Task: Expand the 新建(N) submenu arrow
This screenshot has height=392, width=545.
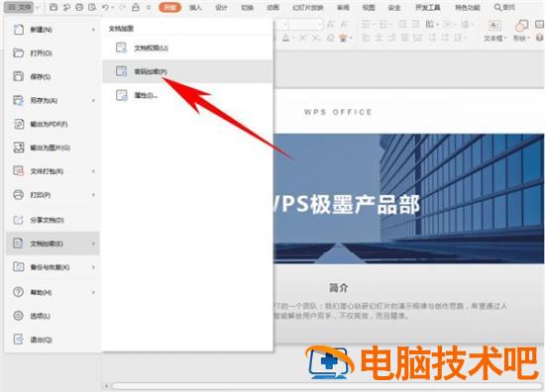Action: click(93, 30)
